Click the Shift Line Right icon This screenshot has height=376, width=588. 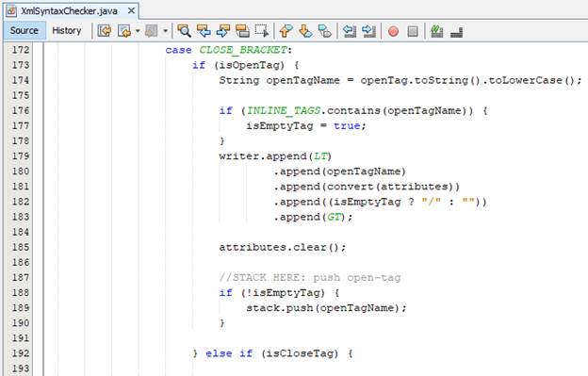tap(368, 31)
